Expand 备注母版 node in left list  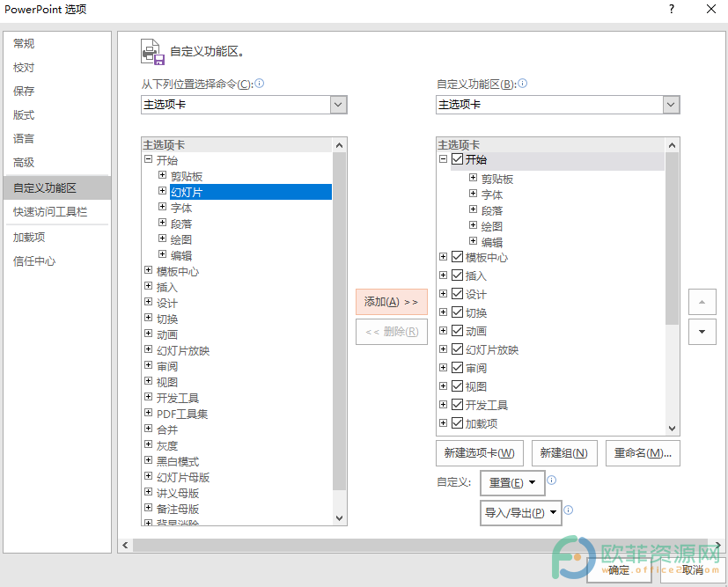pos(148,508)
